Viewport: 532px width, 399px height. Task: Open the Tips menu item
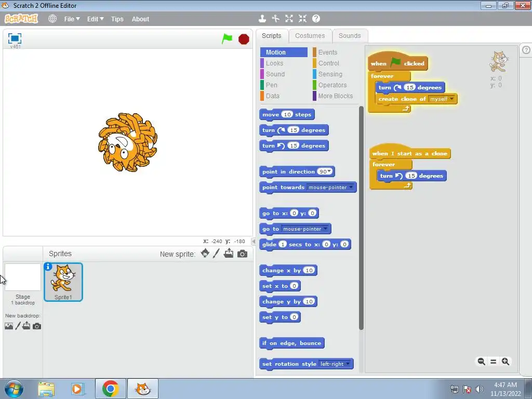(x=117, y=19)
